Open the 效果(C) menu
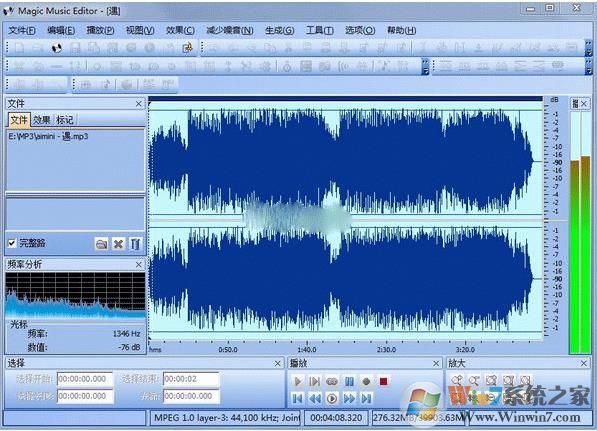This screenshot has height=431, width=597. 180,30
